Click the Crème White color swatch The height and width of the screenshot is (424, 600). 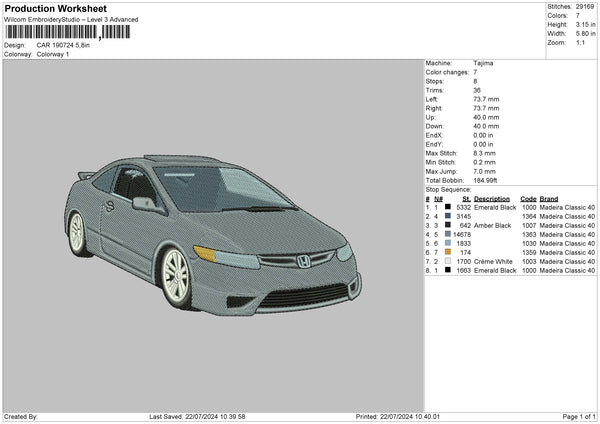(x=448, y=261)
